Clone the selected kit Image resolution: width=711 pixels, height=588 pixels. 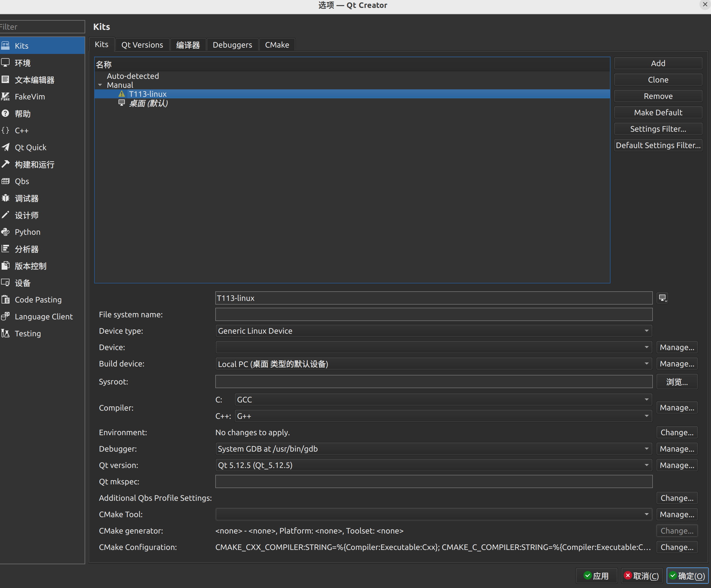point(658,80)
